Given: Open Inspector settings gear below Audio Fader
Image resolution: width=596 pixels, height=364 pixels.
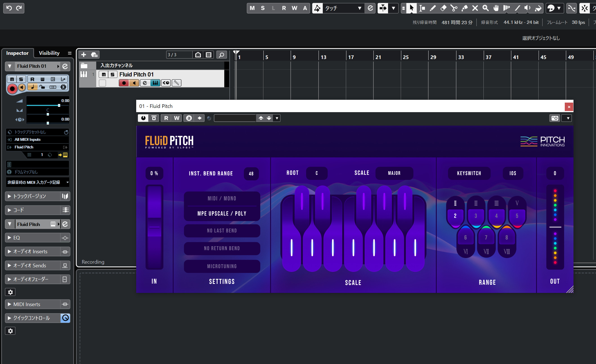Looking at the screenshot, I should (10, 292).
